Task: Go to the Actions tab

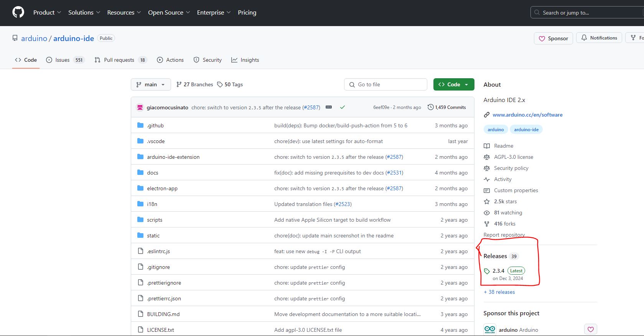Action: [x=170, y=60]
